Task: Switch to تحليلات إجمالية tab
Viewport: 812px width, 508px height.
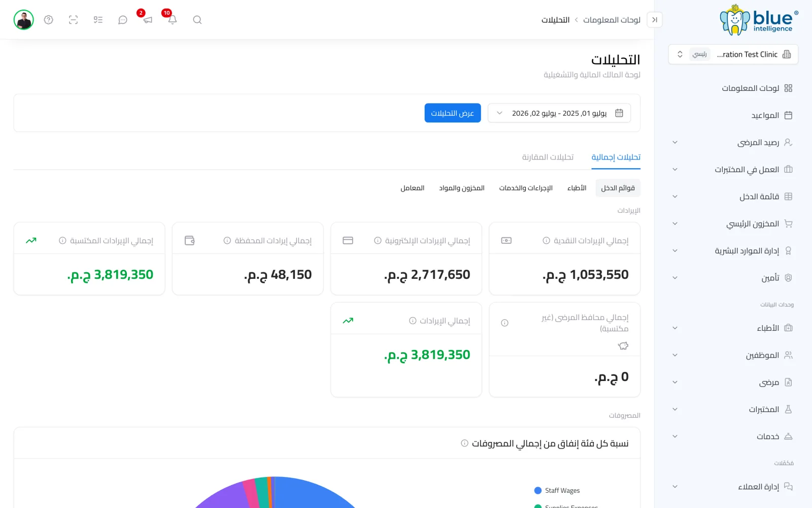Action: coord(616,157)
